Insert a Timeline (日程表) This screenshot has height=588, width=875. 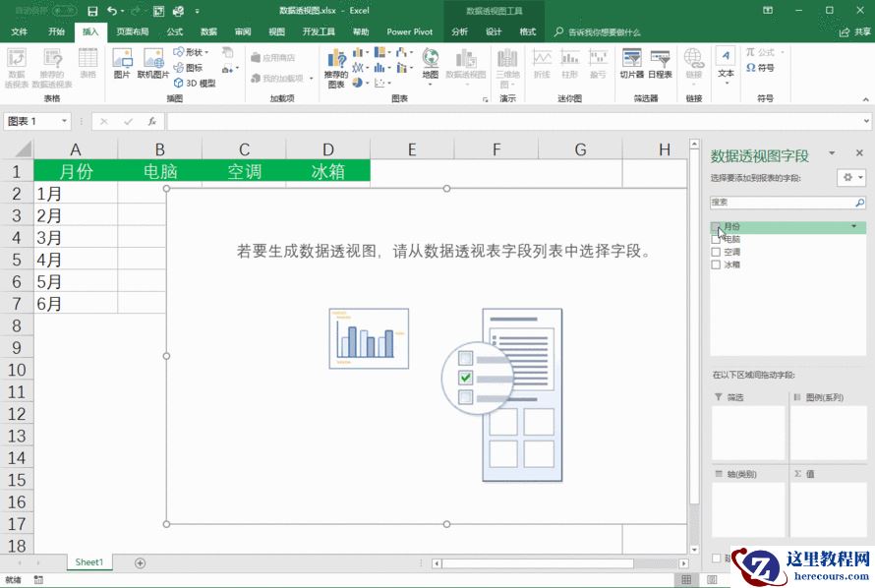tap(660, 63)
